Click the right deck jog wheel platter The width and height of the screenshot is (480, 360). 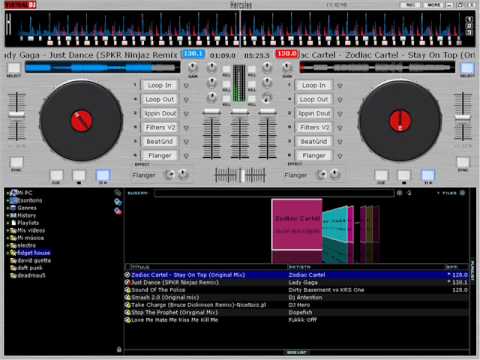(x=400, y=120)
